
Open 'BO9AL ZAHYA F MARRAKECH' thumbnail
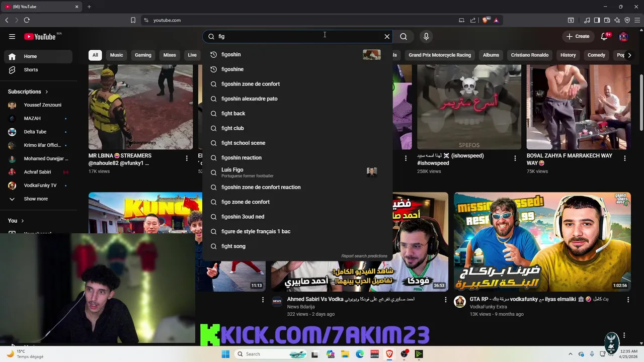pyautogui.click(x=579, y=107)
